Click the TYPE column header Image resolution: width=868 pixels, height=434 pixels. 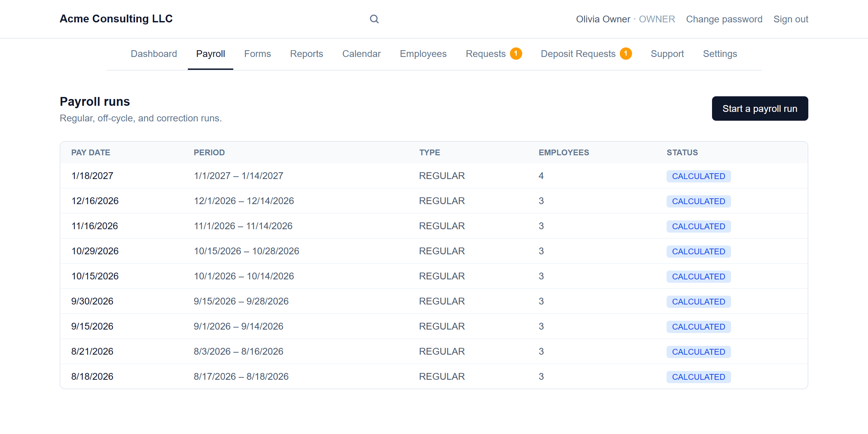click(x=430, y=153)
